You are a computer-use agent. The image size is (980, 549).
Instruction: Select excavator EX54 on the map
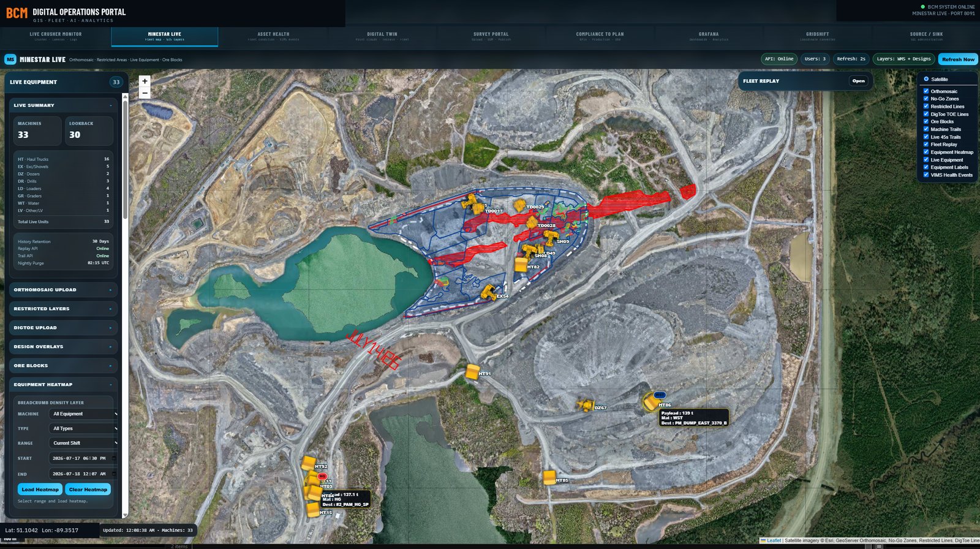click(x=489, y=292)
